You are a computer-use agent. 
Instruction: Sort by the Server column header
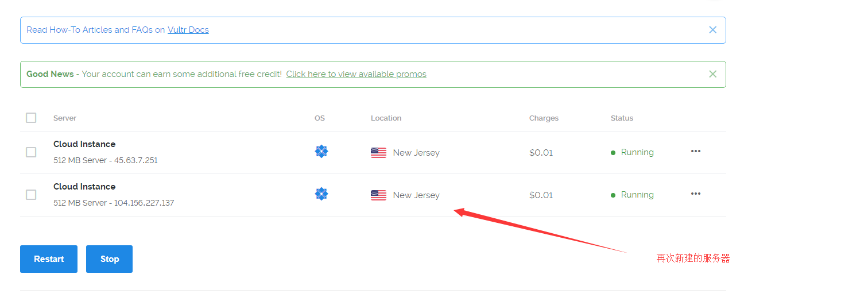65,118
